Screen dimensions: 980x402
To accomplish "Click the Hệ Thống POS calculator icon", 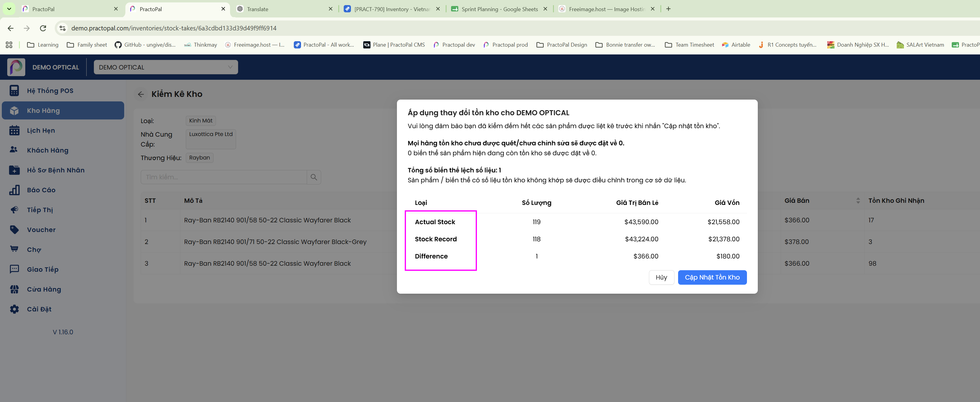I will click(14, 91).
